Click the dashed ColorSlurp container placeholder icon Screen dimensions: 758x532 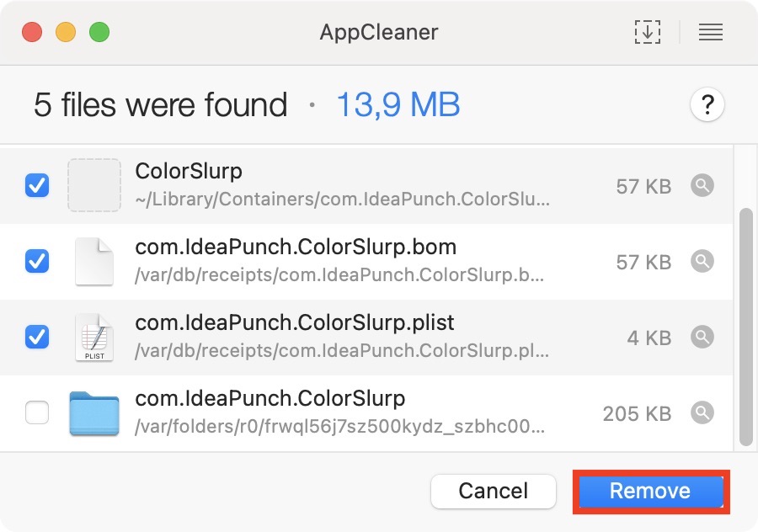[x=93, y=185]
